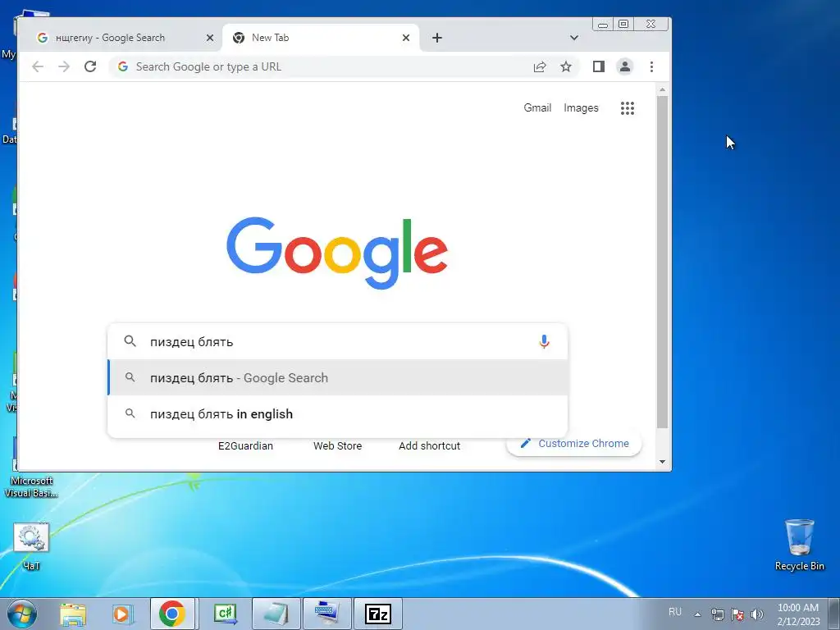The width and height of the screenshot is (840, 630).
Task: Open the Gmail link
Action: pos(537,107)
